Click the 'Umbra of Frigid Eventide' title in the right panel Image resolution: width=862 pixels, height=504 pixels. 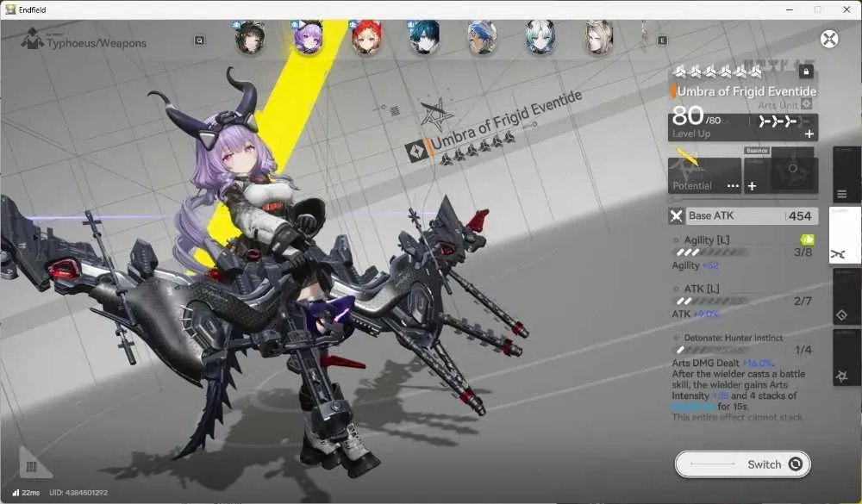tap(746, 91)
